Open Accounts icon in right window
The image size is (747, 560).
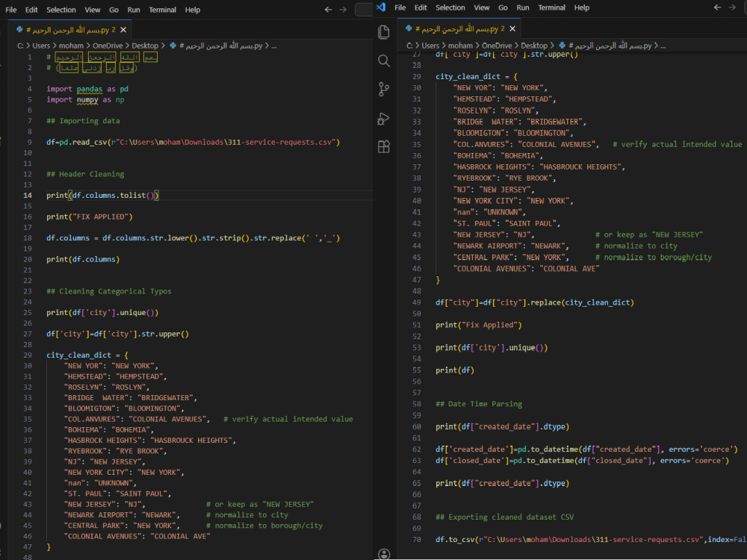point(383,554)
